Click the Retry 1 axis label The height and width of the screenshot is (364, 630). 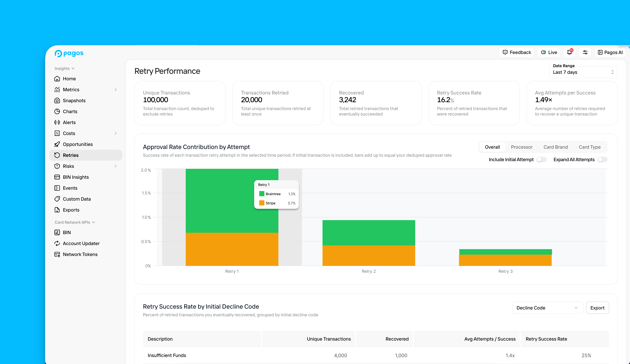point(232,271)
